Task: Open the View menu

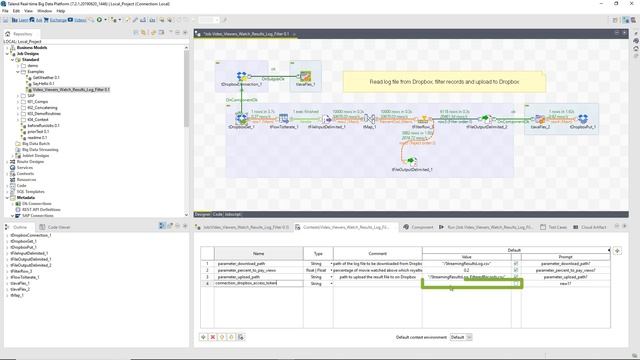Action: [x=29, y=11]
